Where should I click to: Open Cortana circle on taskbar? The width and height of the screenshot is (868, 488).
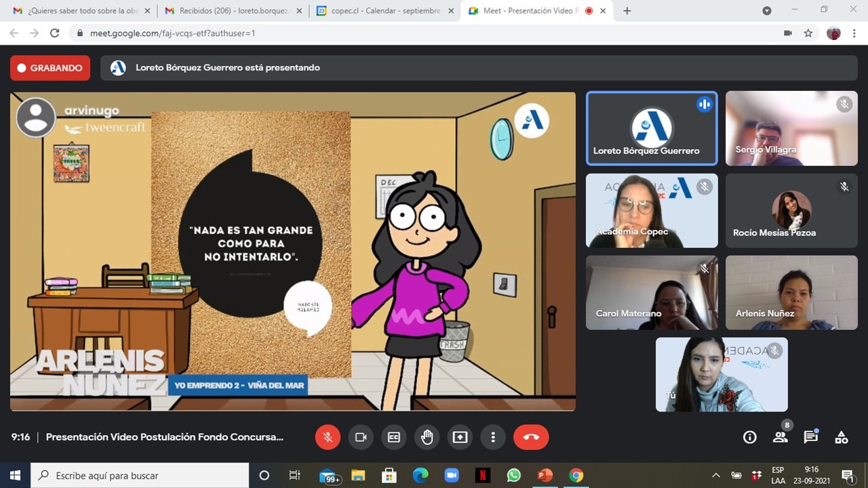tap(264, 475)
